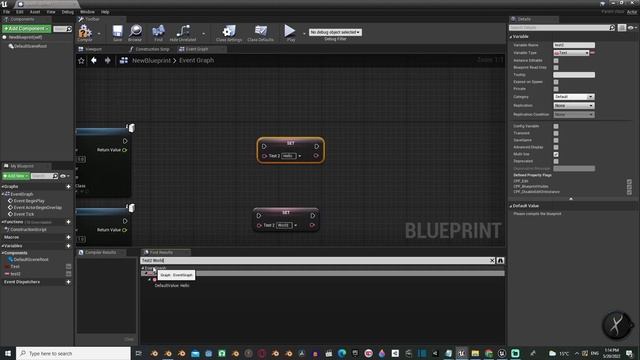Click the Add Component button
640x360 pixels.
click(x=27, y=29)
